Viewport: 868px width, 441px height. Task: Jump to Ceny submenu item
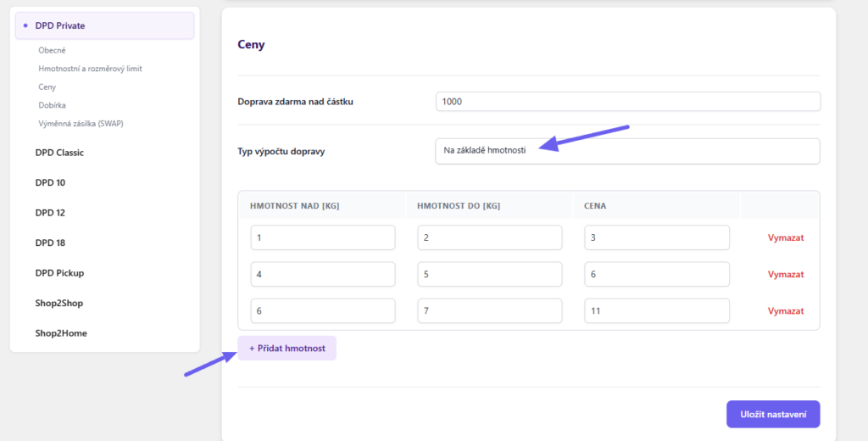pos(47,87)
